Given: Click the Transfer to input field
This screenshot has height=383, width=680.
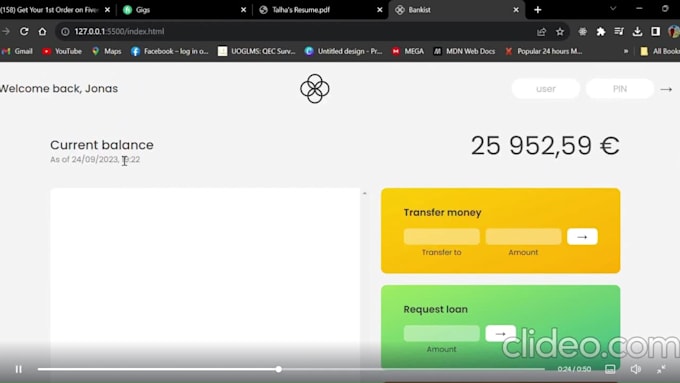Looking at the screenshot, I should (441, 236).
